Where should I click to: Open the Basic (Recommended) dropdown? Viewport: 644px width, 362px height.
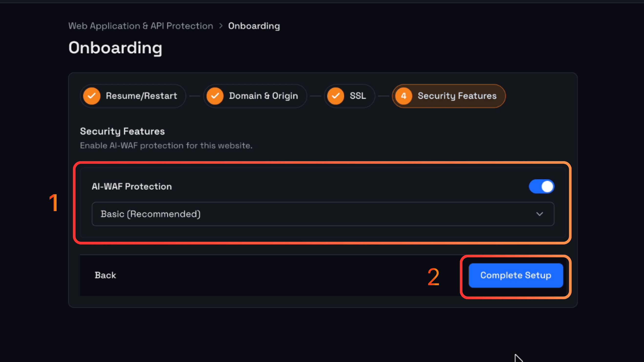pos(323,214)
